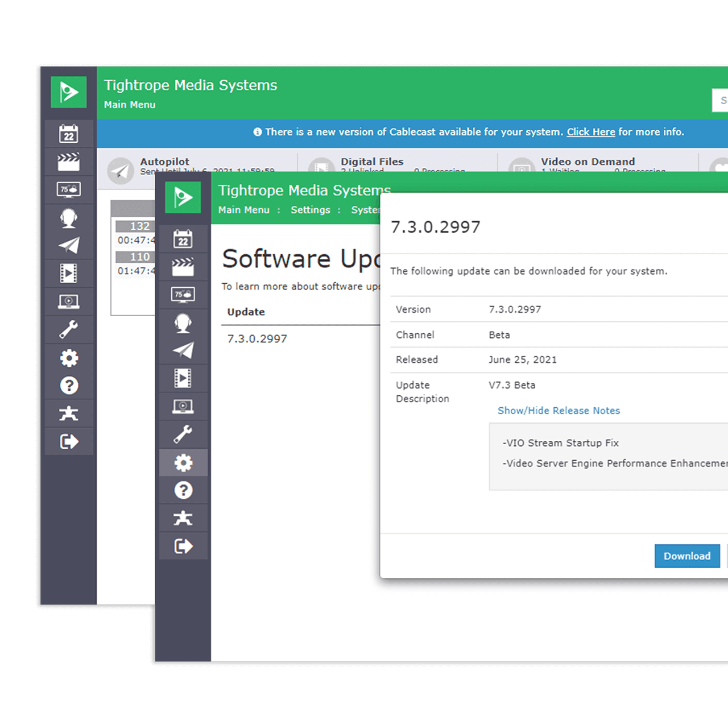Click Main Menu text in back window header
This screenshot has height=728, width=728.
[130, 105]
